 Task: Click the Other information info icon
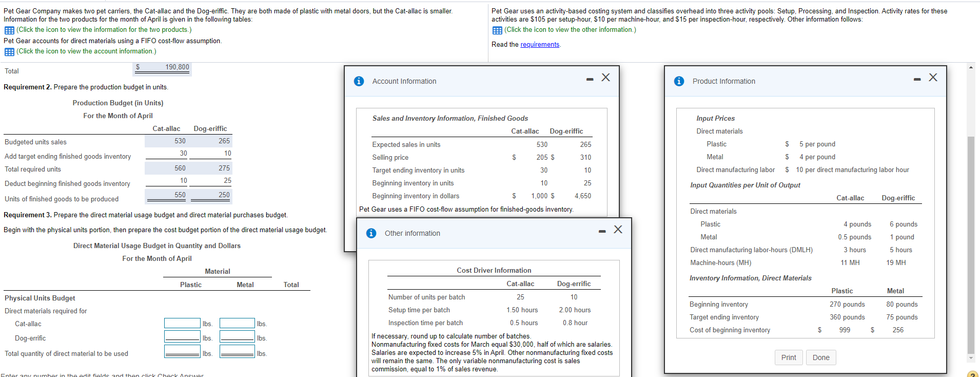coord(371,233)
